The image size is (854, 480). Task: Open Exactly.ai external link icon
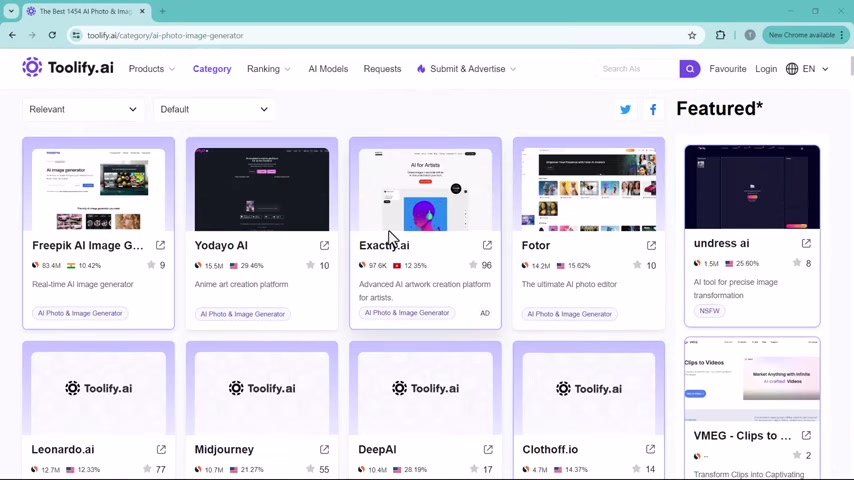(x=487, y=245)
